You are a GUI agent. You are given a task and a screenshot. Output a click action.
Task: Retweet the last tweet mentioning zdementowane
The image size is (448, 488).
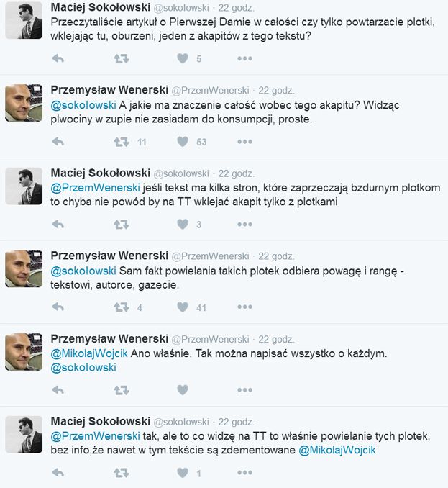tap(122, 473)
